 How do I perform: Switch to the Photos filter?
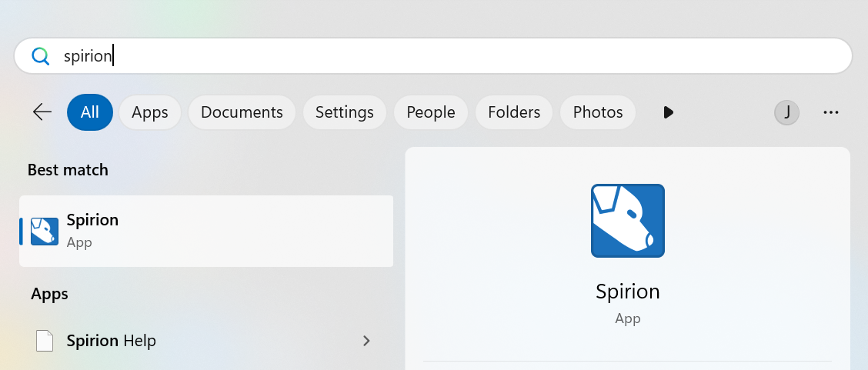pyautogui.click(x=598, y=112)
